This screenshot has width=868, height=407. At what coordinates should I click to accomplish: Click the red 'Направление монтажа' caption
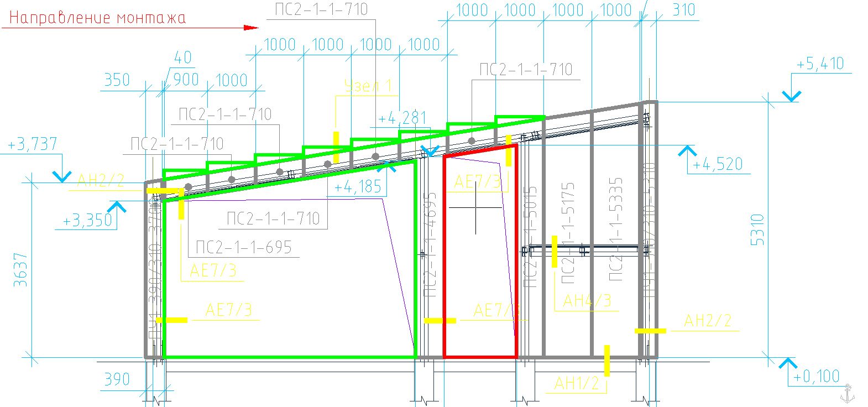point(97,18)
